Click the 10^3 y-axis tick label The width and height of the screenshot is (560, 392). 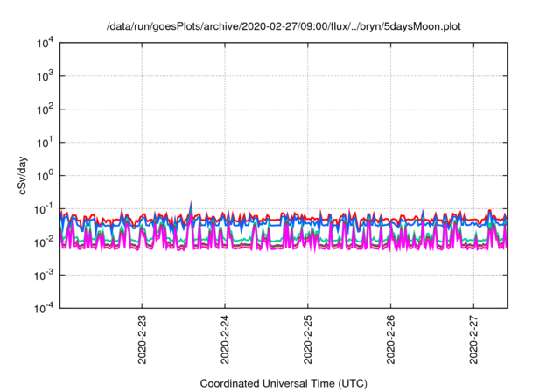(45, 76)
